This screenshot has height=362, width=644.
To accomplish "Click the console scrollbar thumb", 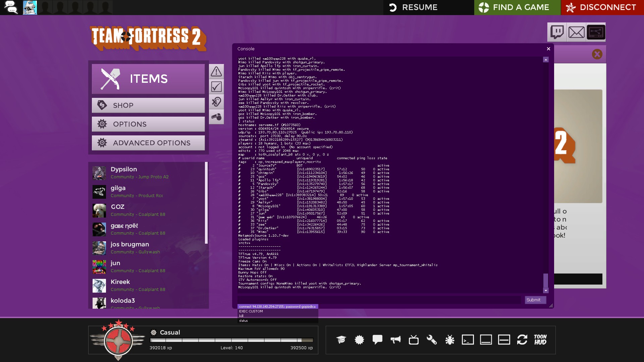I will tap(546, 281).
